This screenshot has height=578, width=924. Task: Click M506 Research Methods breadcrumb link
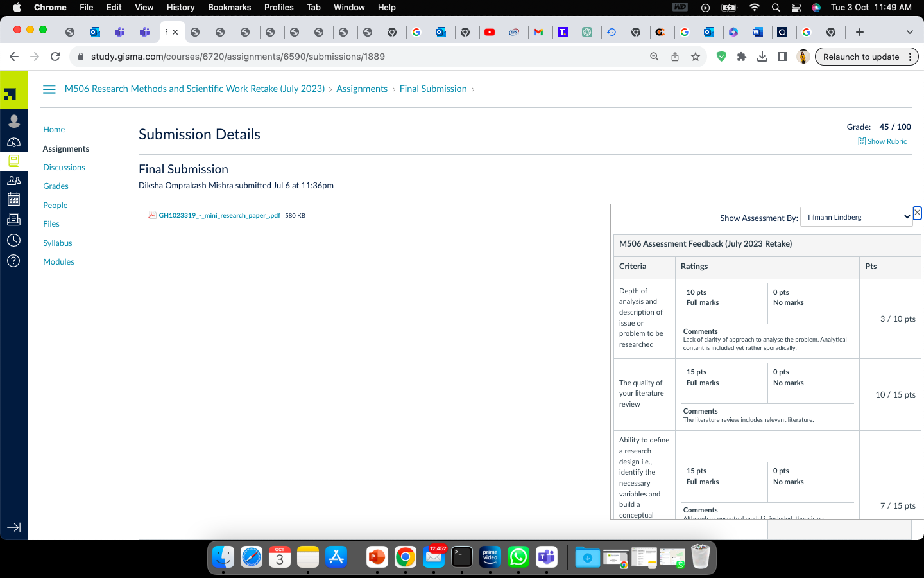pos(195,89)
